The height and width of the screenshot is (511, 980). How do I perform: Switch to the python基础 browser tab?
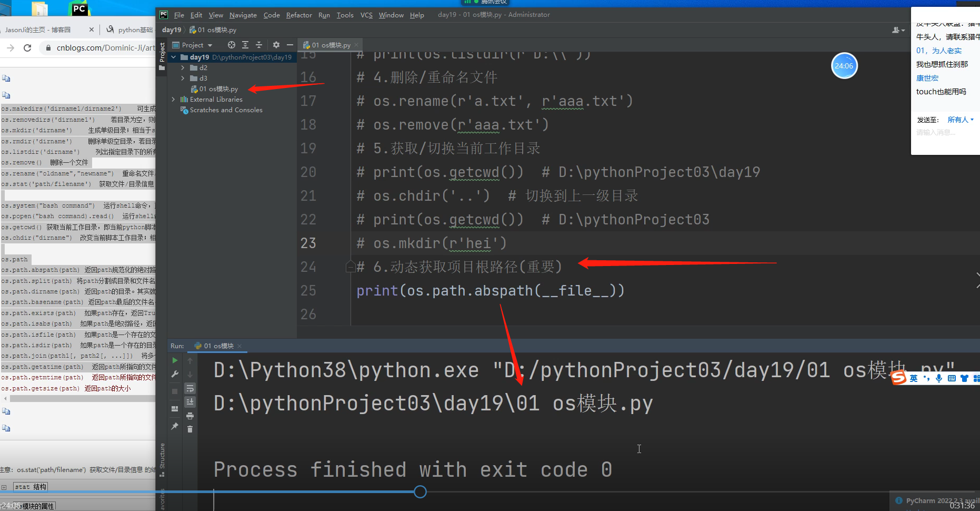pyautogui.click(x=129, y=30)
